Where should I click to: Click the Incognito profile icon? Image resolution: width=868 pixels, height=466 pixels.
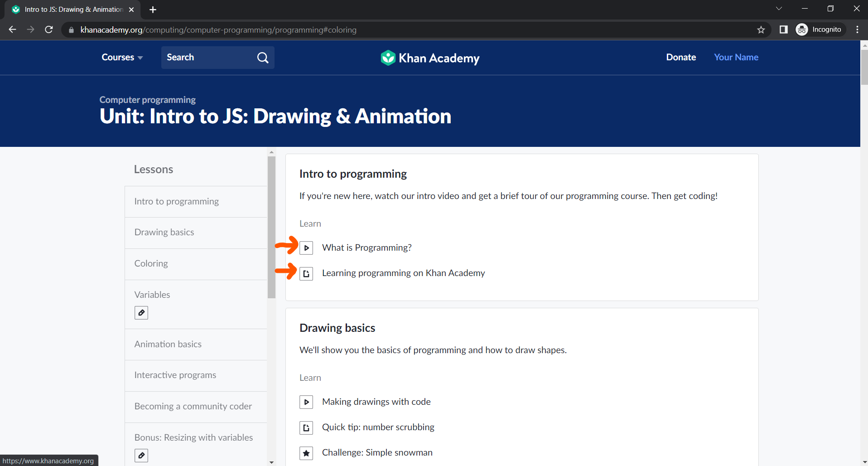coord(801,29)
